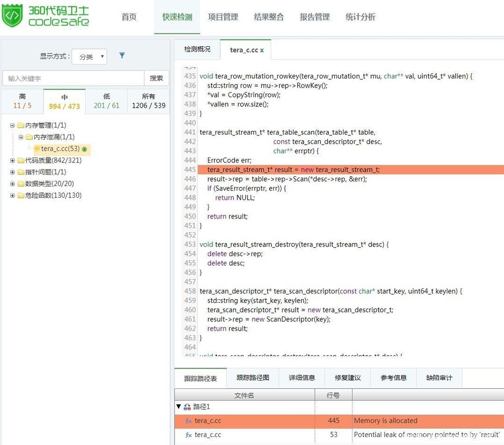The width and height of the screenshot is (504, 445).
Task: Collapse the 路径1 disclosure triangle
Action: coord(179,407)
